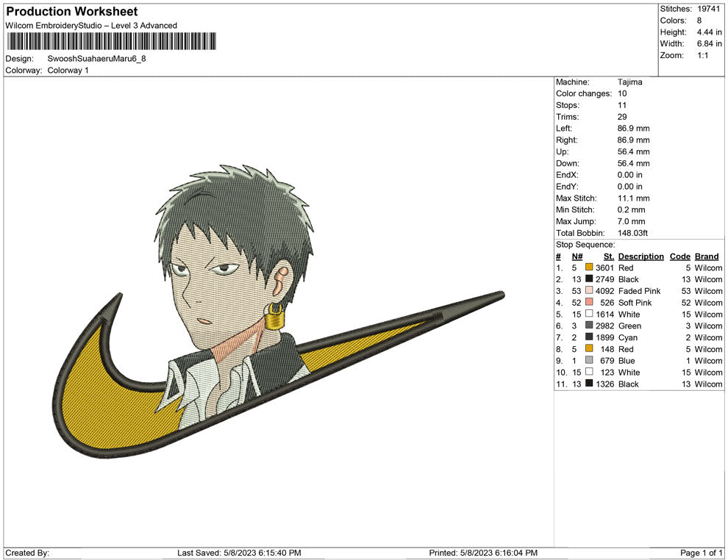Click the 'Down:' label
Image resolution: width=728 pixels, height=560 pixels.
click(x=568, y=163)
